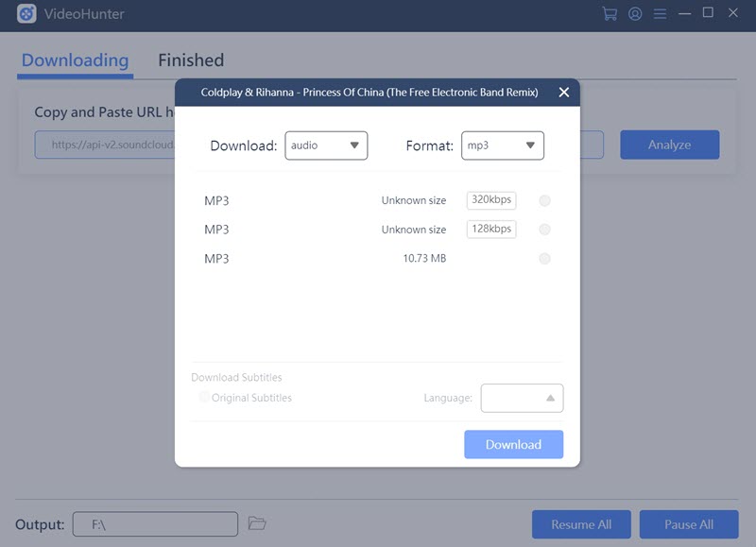
Task: Minimize the VideoHunter window
Action: (684, 13)
